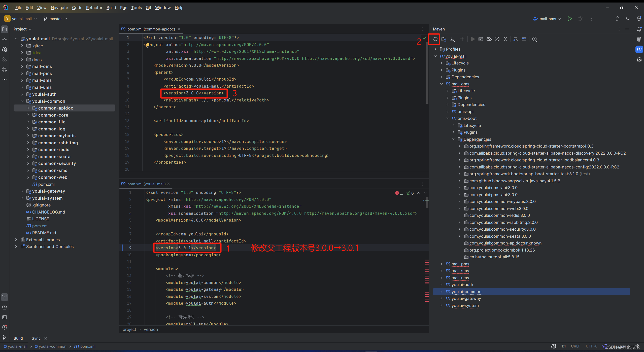This screenshot has height=352, width=644.
Task: Click Execute Maven Goal icon
Action: point(481,39)
